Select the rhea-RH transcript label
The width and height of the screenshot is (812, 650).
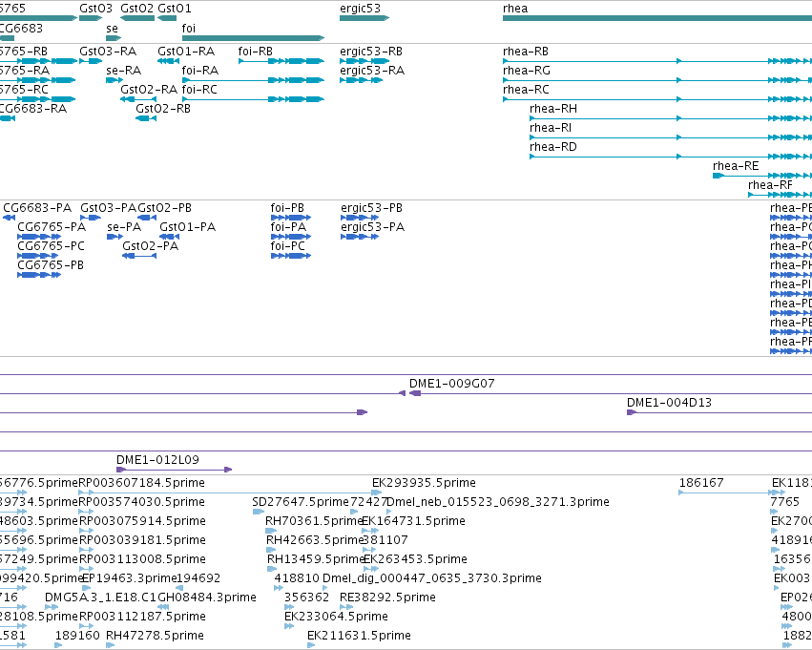pyautogui.click(x=553, y=109)
